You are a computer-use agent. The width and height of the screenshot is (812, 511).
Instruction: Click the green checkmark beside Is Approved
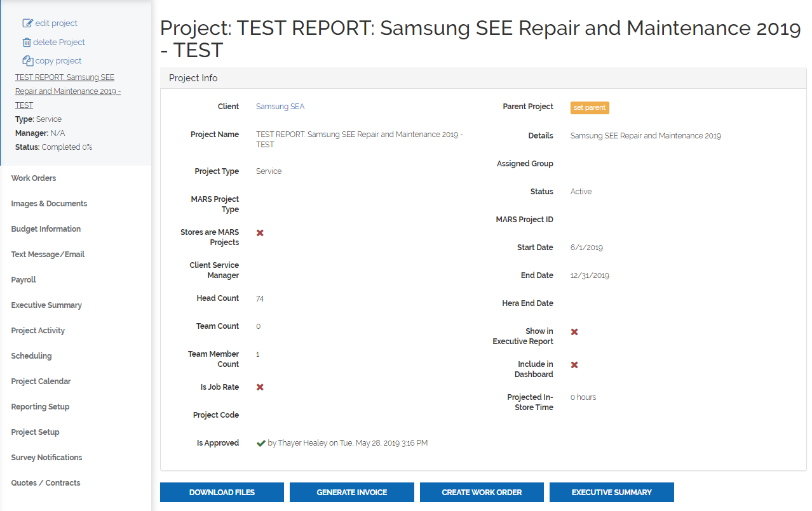pyautogui.click(x=261, y=444)
